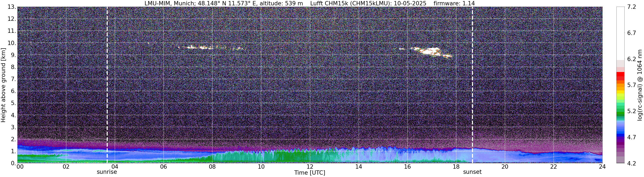Click the height axis tick '10.'
The height and width of the screenshot is (177, 644).
[12, 43]
